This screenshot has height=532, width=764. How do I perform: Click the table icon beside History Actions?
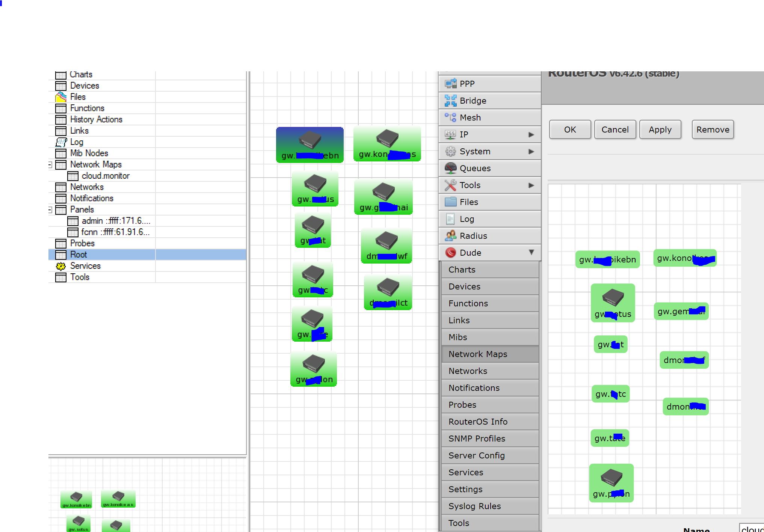click(61, 119)
